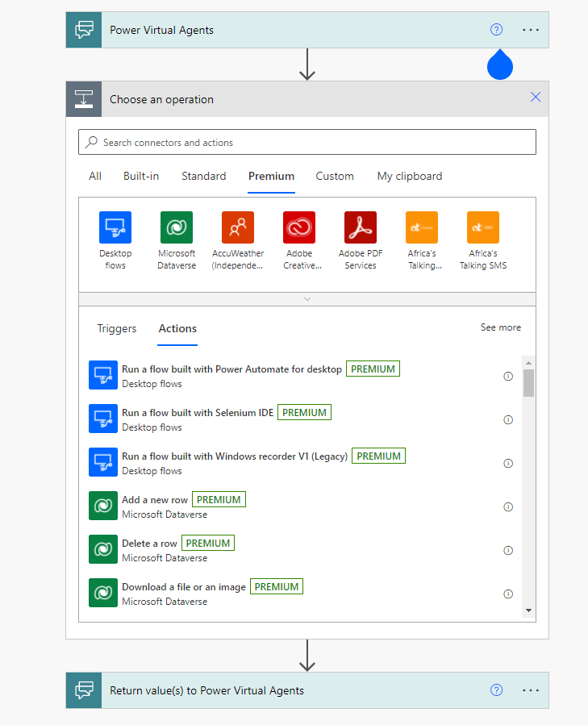Click the actions list scrollbar thumb
This screenshot has height=725, width=588.
(x=528, y=383)
